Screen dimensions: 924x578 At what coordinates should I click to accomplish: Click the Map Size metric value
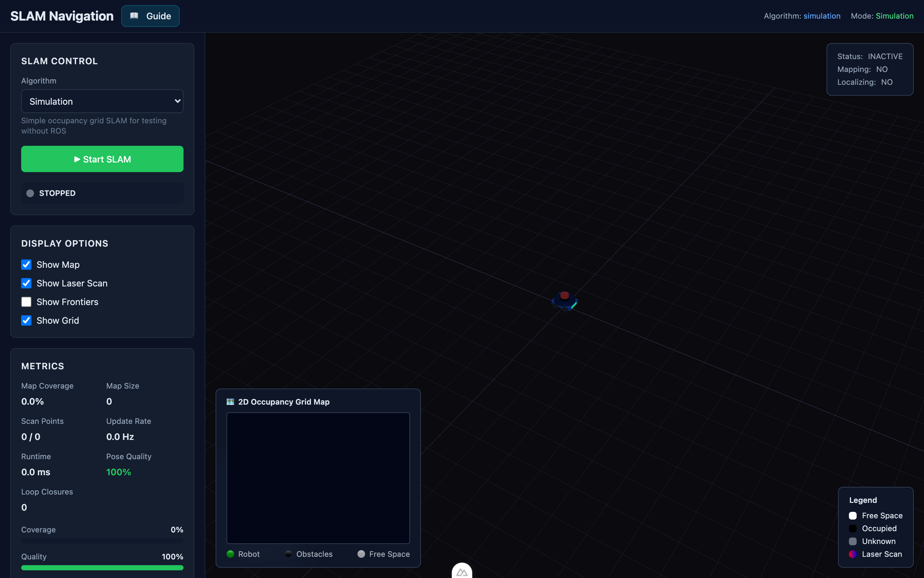(109, 401)
